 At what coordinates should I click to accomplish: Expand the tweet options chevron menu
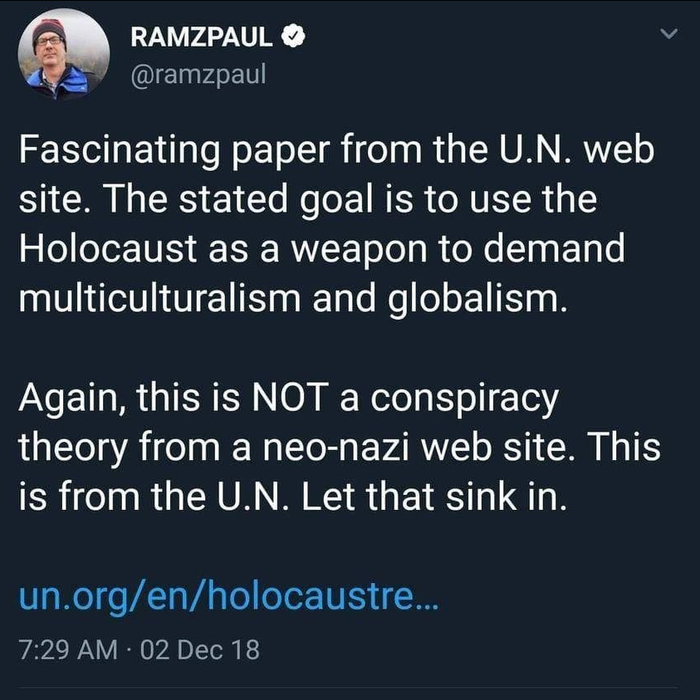point(669,33)
